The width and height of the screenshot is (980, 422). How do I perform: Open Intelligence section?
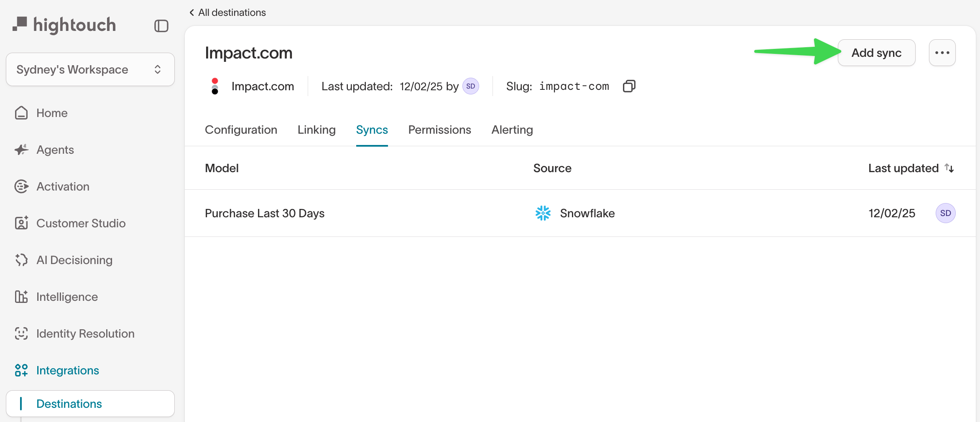tap(67, 297)
